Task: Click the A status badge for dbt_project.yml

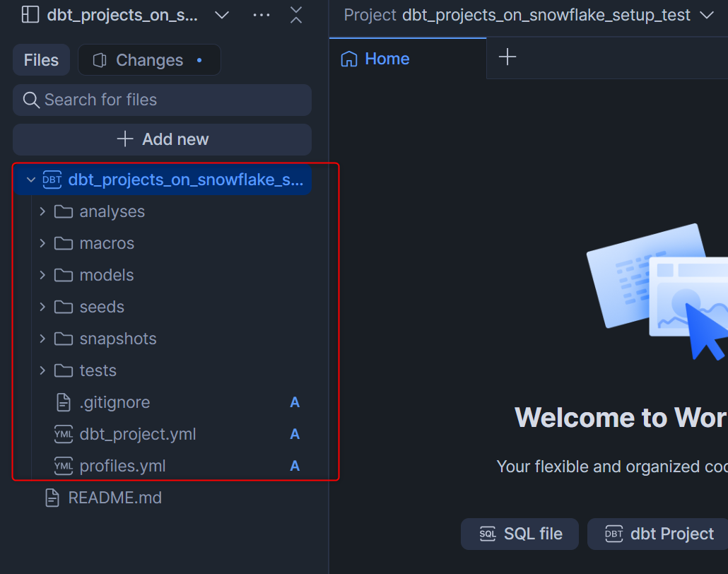Action: pyautogui.click(x=295, y=434)
